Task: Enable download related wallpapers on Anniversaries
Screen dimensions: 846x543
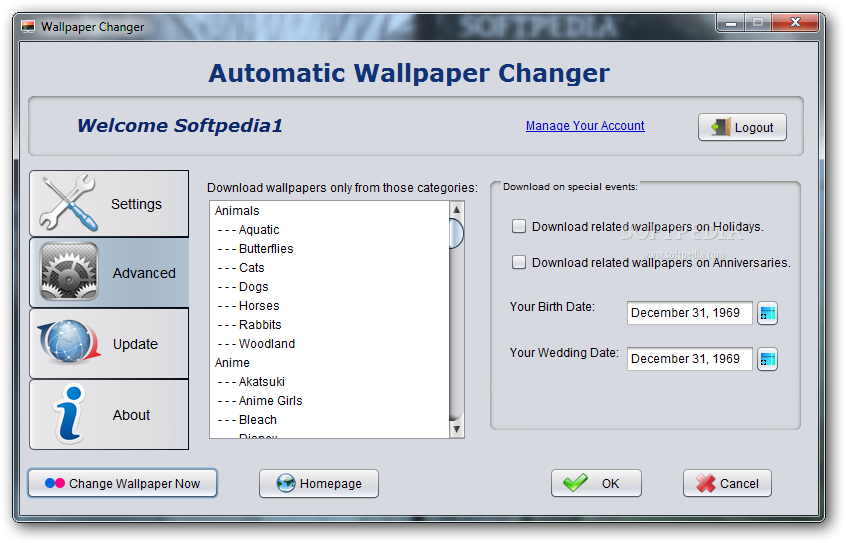Action: (x=518, y=262)
